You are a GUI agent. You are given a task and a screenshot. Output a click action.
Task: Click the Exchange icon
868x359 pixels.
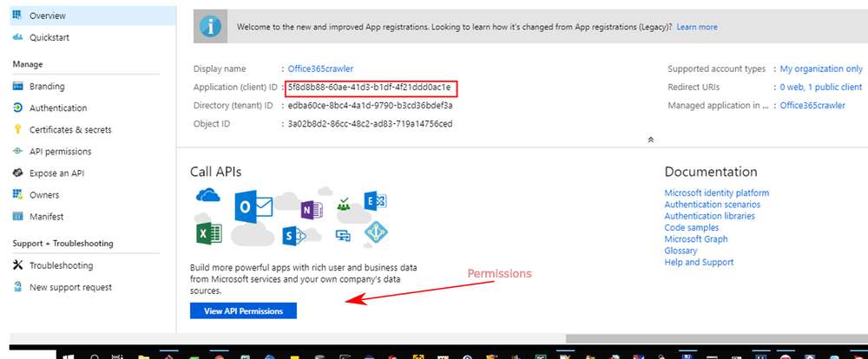[374, 201]
